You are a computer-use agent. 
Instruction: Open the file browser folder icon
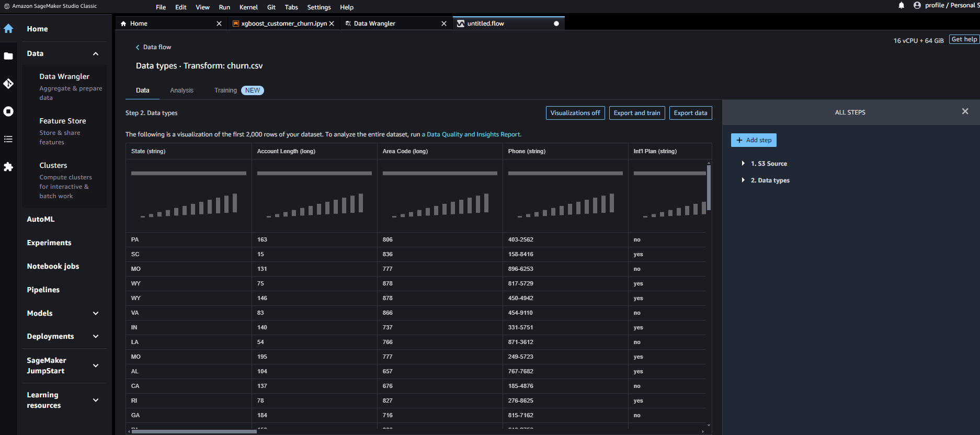pyautogui.click(x=8, y=56)
